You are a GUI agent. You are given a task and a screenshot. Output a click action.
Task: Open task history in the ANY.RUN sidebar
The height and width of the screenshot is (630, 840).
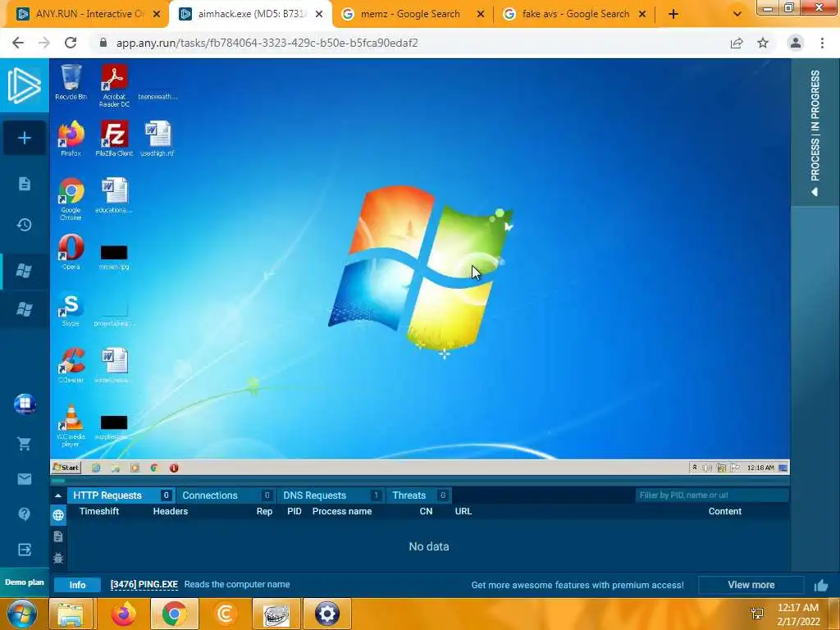[x=24, y=225]
